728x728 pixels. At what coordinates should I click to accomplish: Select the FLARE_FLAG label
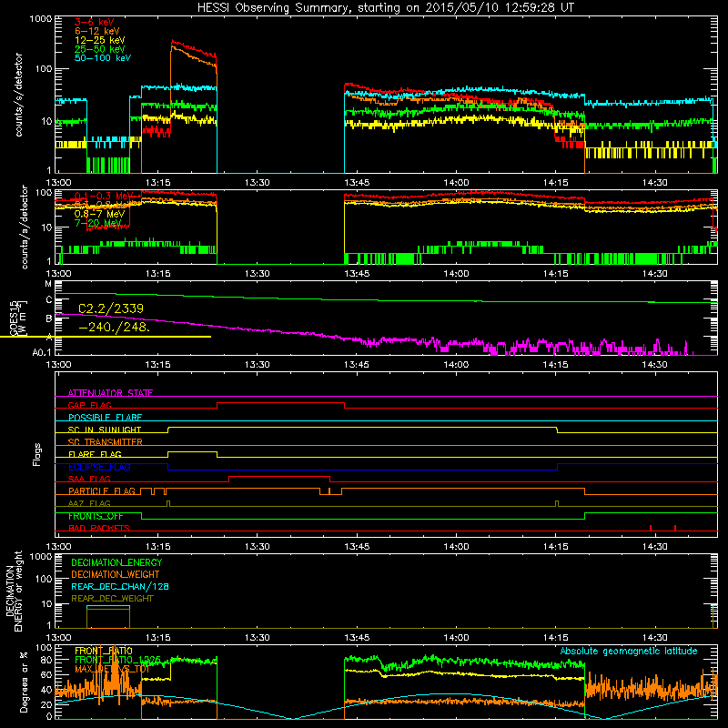coord(95,454)
